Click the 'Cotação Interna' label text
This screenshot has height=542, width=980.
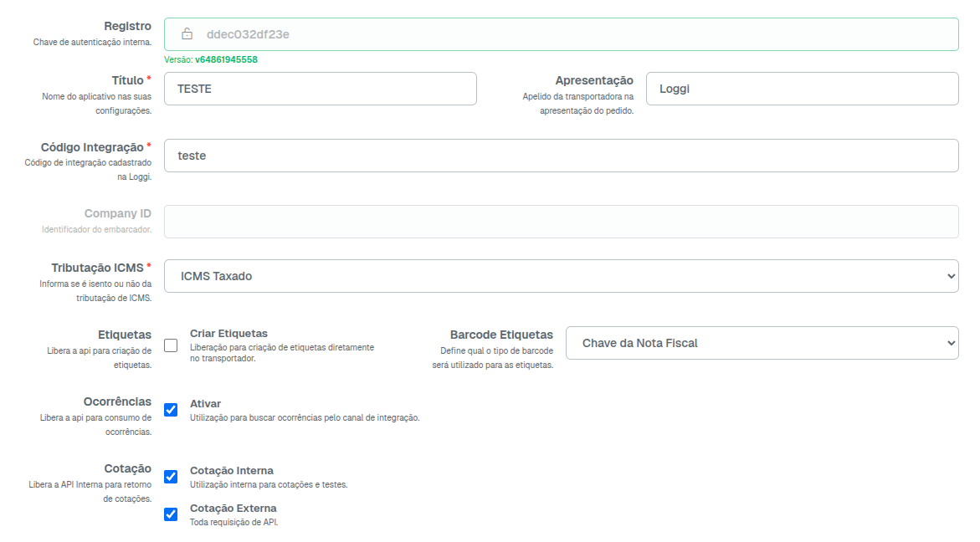click(x=231, y=471)
